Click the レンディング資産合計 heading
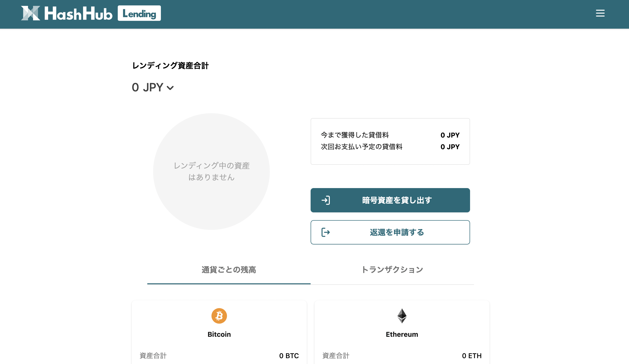 (x=171, y=65)
